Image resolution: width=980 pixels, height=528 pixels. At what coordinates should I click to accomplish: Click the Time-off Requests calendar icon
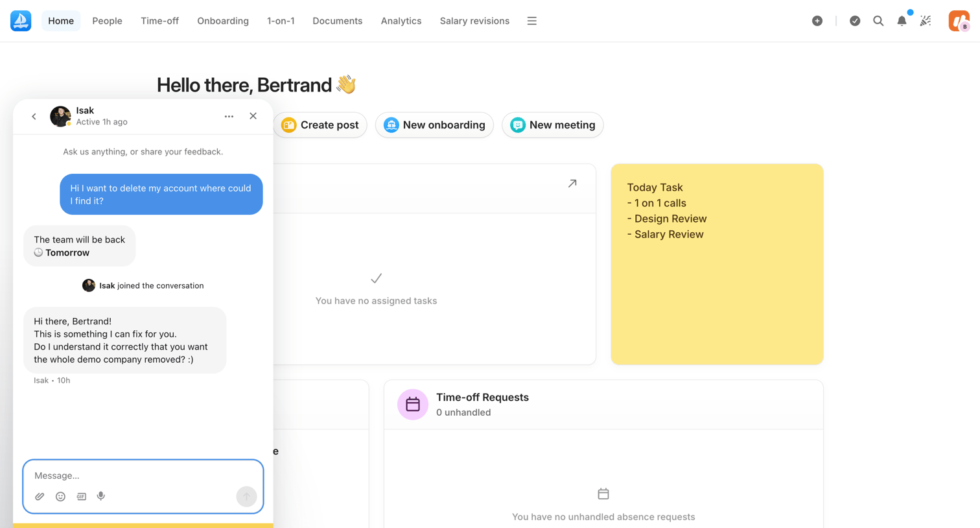[413, 404]
